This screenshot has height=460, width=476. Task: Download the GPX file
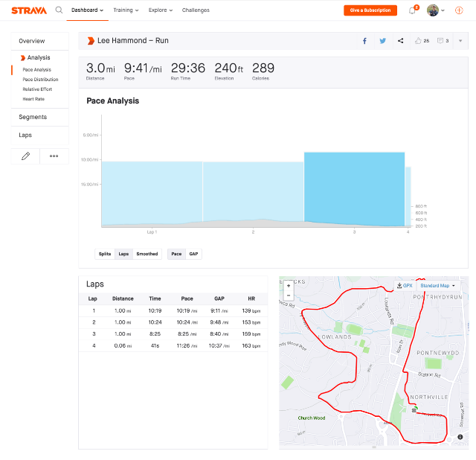point(405,286)
